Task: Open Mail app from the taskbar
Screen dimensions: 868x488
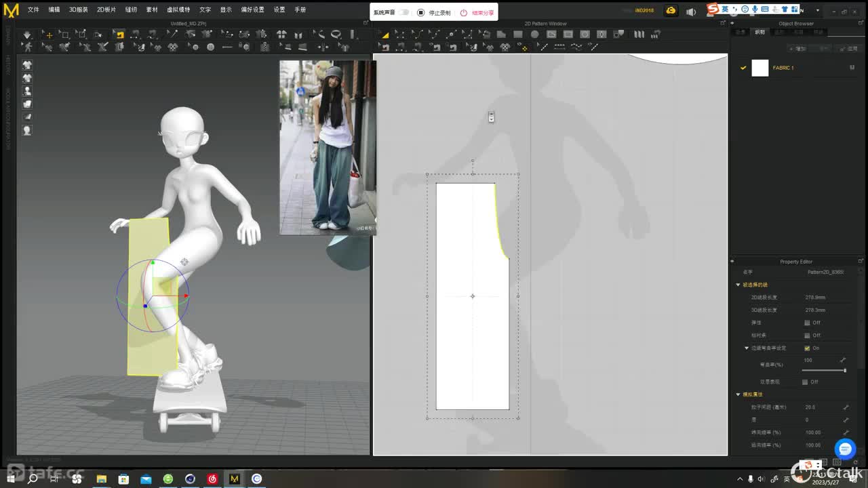Action: tap(146, 479)
